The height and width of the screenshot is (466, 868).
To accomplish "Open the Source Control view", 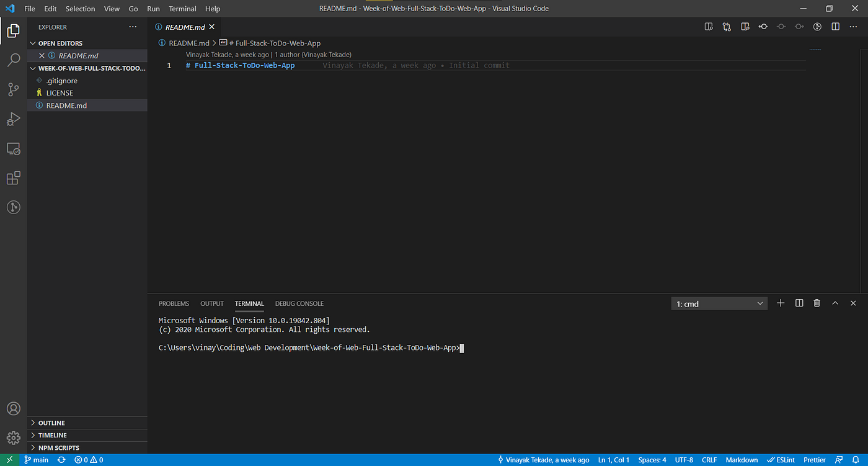I will click(13, 89).
